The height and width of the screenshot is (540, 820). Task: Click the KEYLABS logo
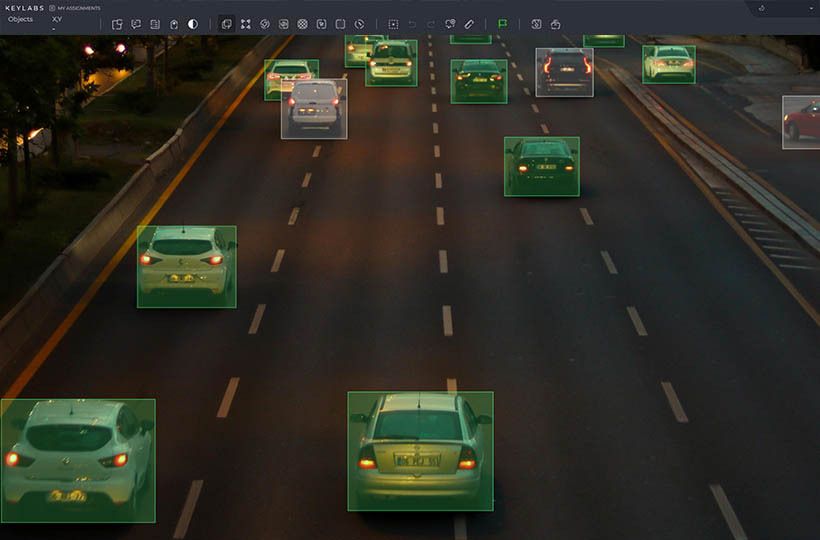(25, 8)
